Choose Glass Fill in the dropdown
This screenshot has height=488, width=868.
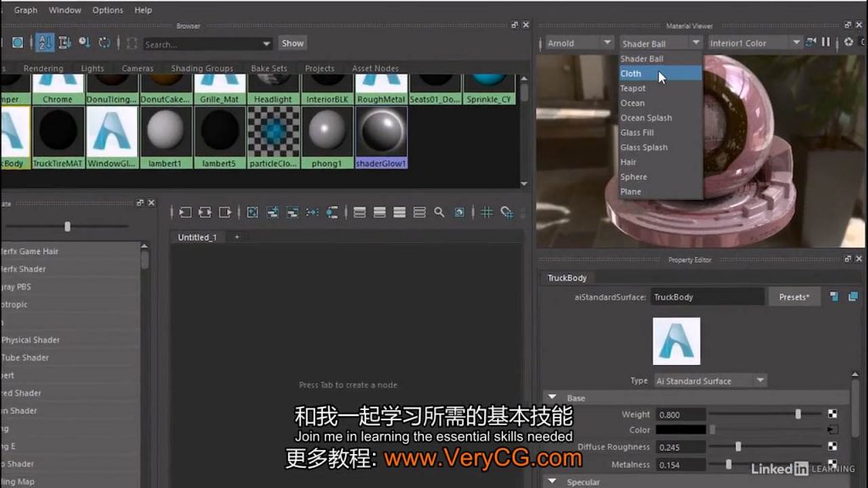(660, 132)
